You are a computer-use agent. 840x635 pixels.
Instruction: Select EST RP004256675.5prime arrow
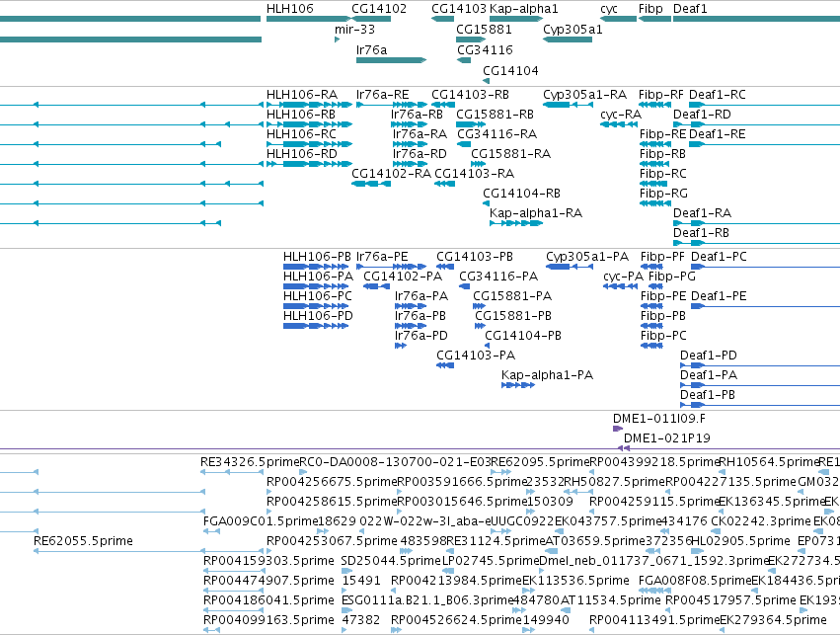coord(268,492)
